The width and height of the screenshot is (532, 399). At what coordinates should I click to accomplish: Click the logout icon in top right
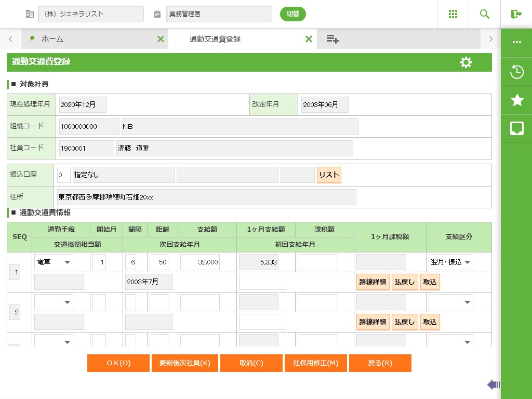point(516,14)
